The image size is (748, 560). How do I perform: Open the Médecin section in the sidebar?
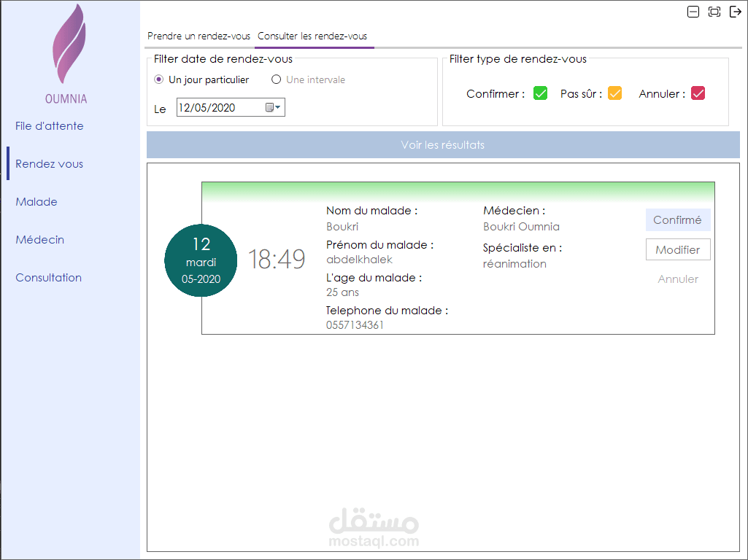(39, 240)
